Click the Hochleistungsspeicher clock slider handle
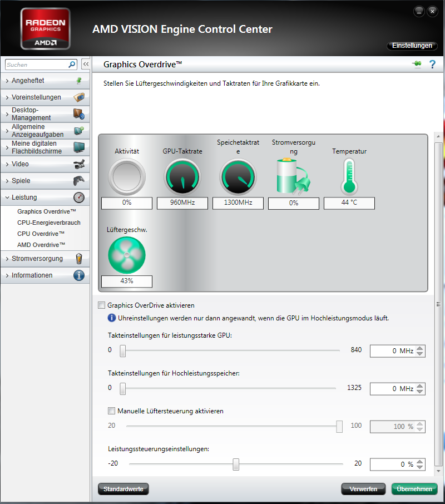 pyautogui.click(x=123, y=389)
